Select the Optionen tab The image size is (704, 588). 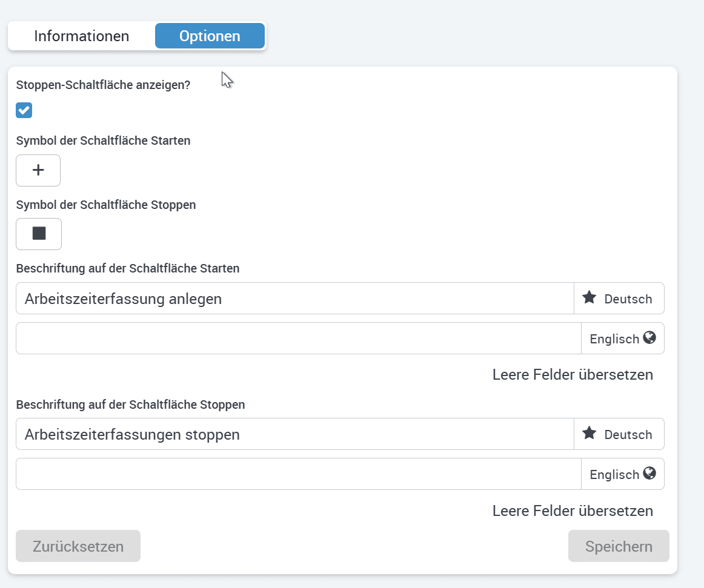pos(210,36)
